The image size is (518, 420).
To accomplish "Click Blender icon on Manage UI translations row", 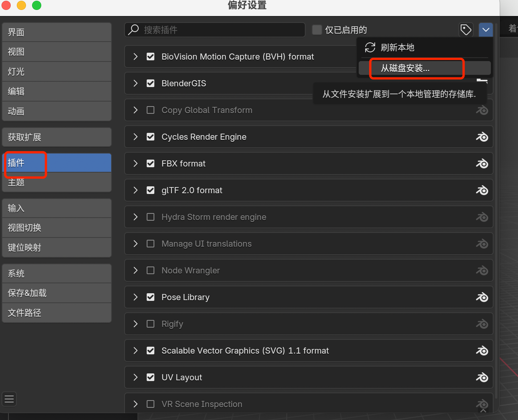I will tap(482, 244).
